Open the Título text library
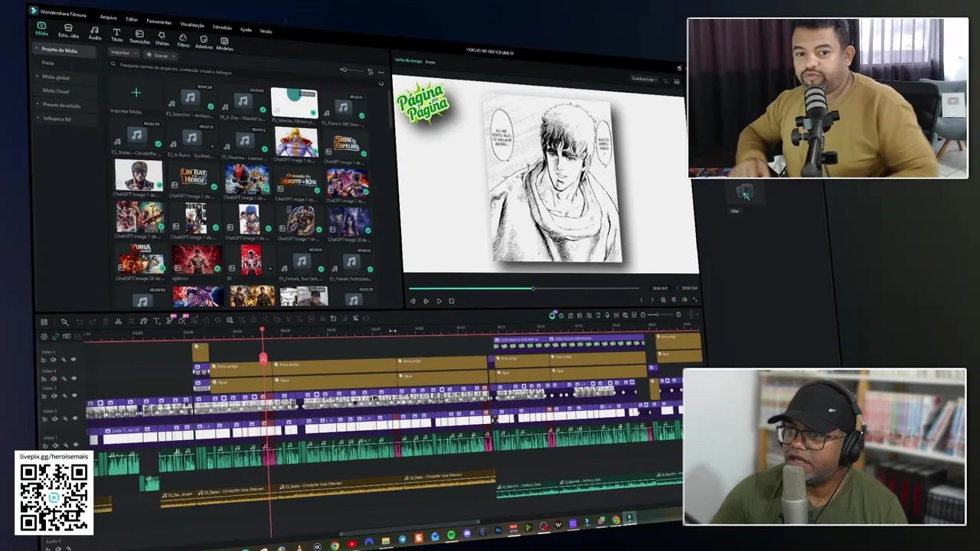The image size is (980, 551). [x=116, y=35]
